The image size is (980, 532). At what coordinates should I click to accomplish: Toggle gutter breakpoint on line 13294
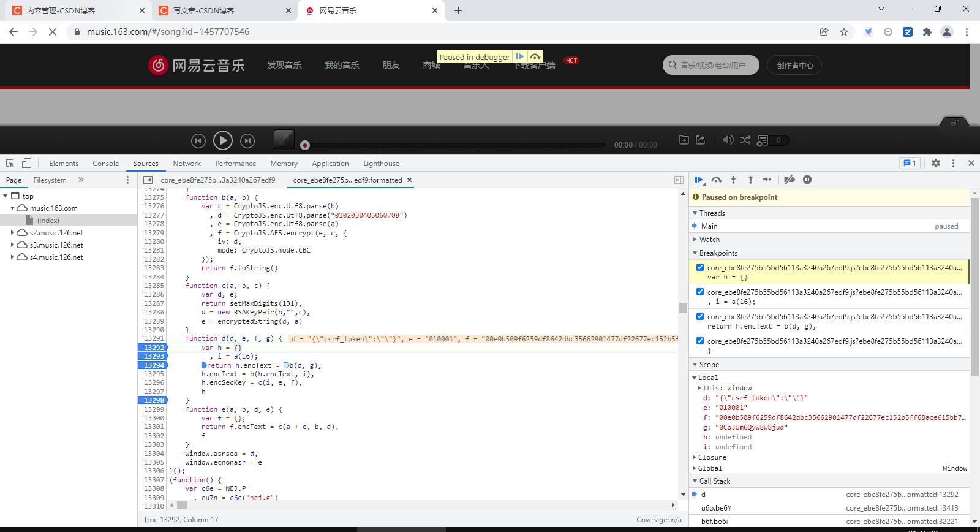click(153, 365)
